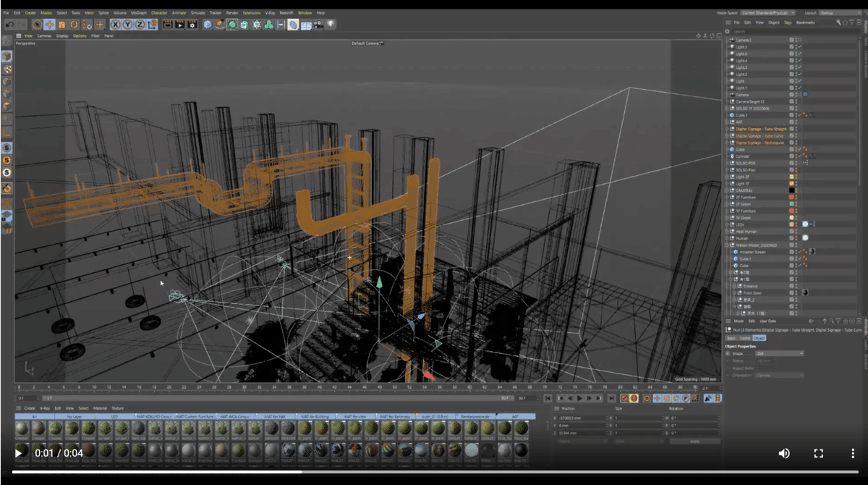The image size is (868, 485).
Task: Click the black layer swatch of CAMERAs
Action: [x=792, y=190]
